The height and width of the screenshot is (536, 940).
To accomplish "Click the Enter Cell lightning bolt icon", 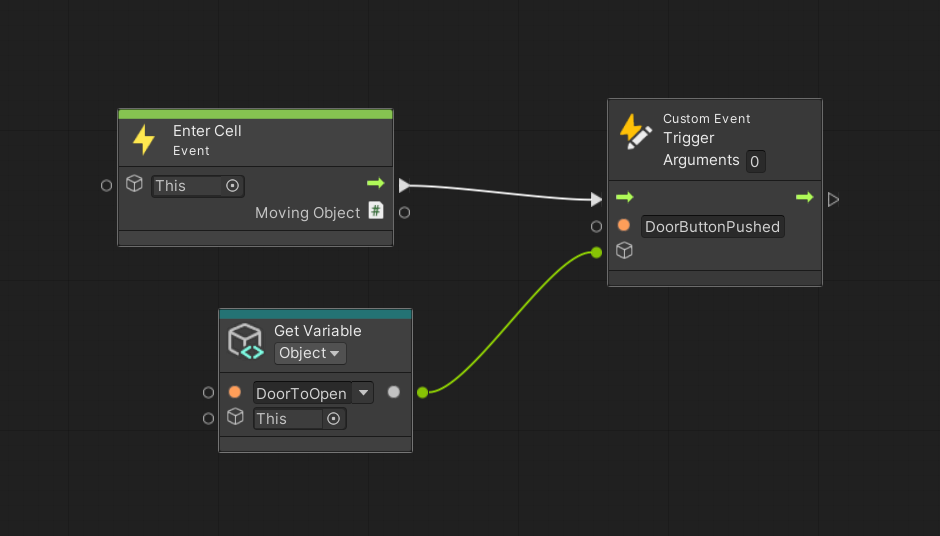I will point(144,140).
